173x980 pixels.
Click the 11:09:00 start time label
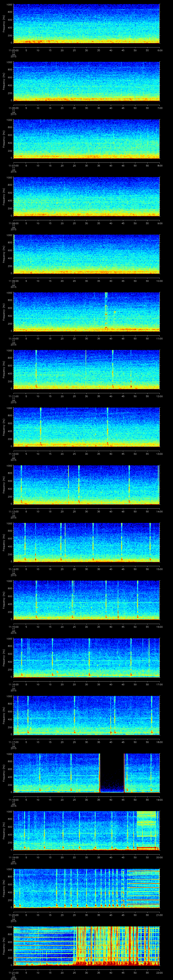click(13, 281)
